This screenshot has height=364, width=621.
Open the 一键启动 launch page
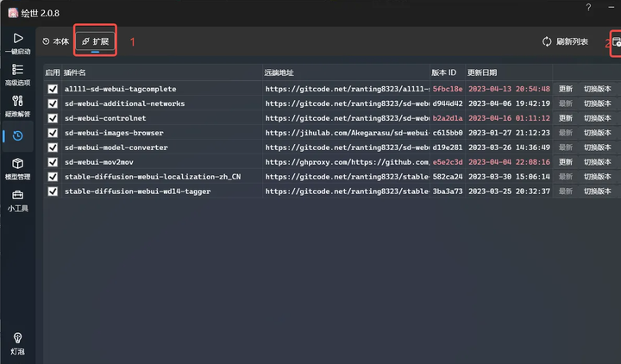tap(18, 44)
